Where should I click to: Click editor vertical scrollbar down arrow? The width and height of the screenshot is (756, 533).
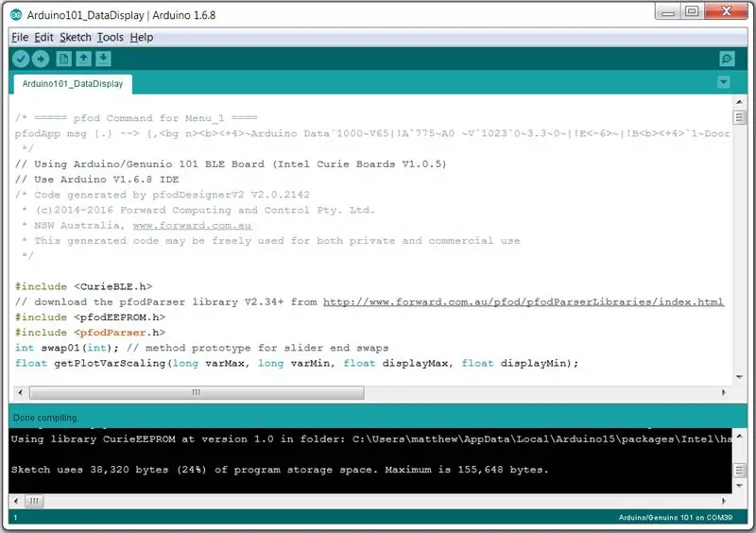pos(739,377)
